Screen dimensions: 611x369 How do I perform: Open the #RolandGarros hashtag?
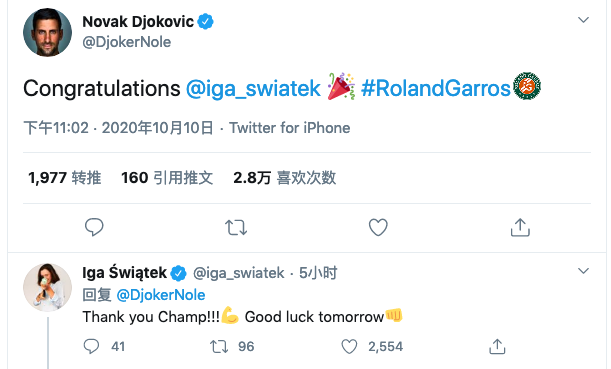(435, 88)
